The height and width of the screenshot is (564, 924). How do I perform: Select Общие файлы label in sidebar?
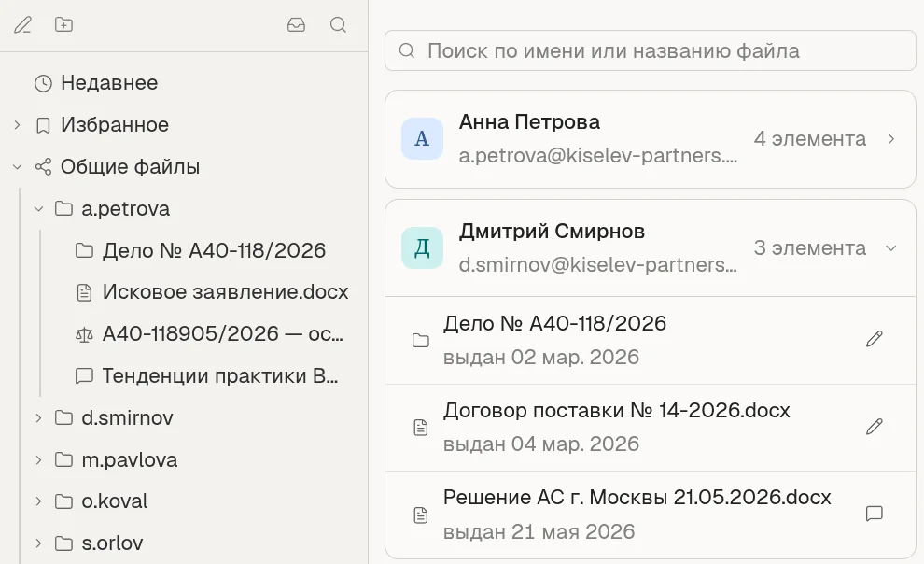131,167
